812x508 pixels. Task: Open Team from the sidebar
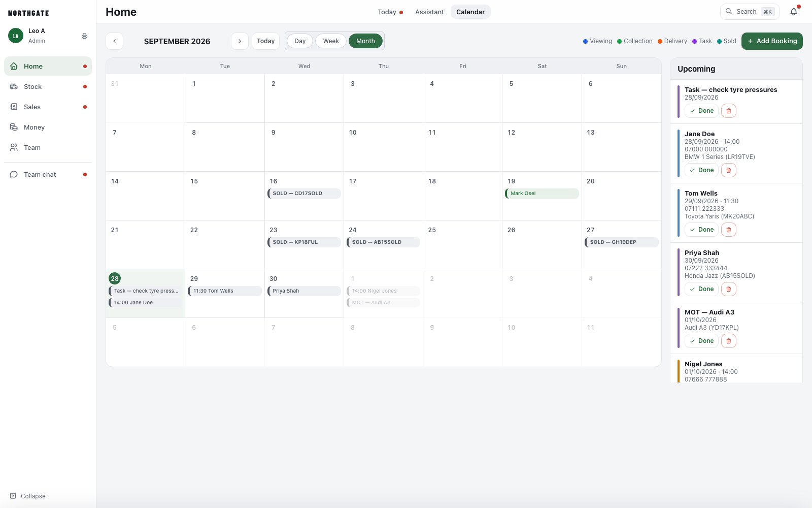pos(48,147)
